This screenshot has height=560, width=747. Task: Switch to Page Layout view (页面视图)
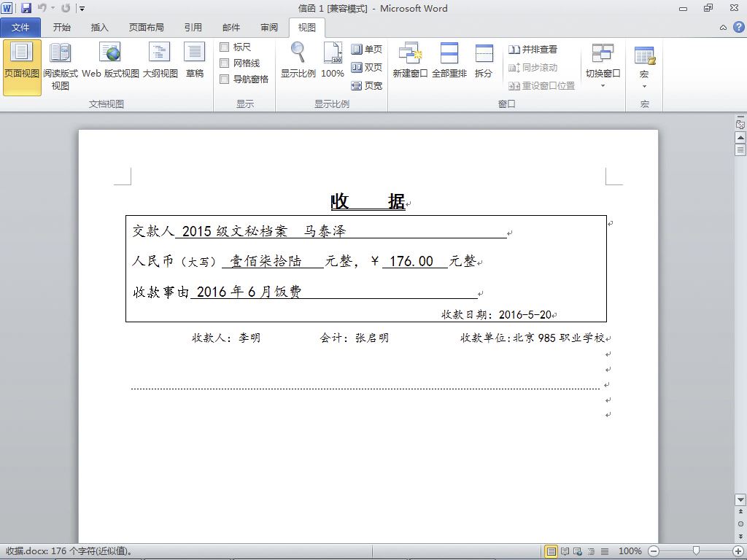22,67
